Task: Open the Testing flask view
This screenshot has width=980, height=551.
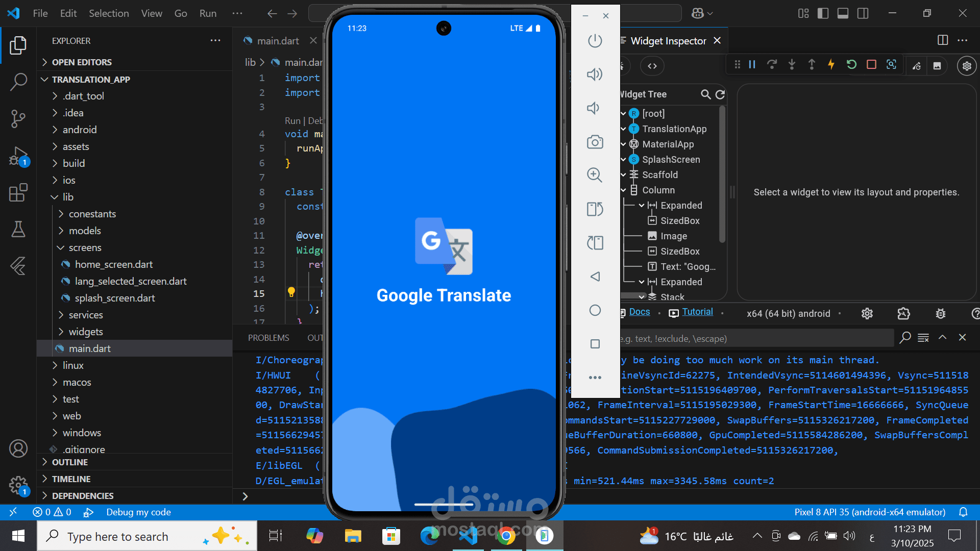Action: [18, 230]
